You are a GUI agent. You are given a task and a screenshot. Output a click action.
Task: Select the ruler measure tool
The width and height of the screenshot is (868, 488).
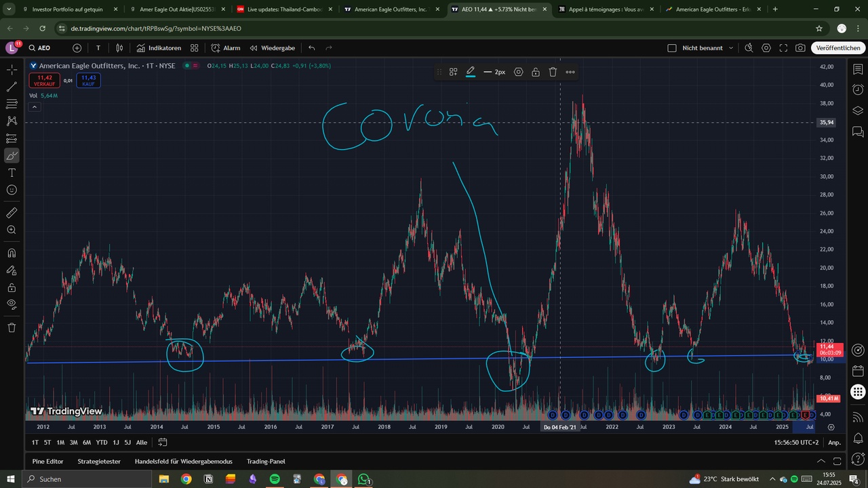click(12, 213)
